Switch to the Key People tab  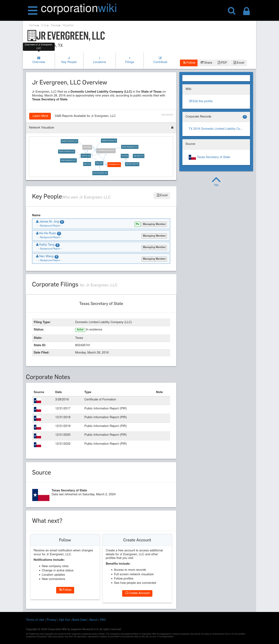(69, 60)
